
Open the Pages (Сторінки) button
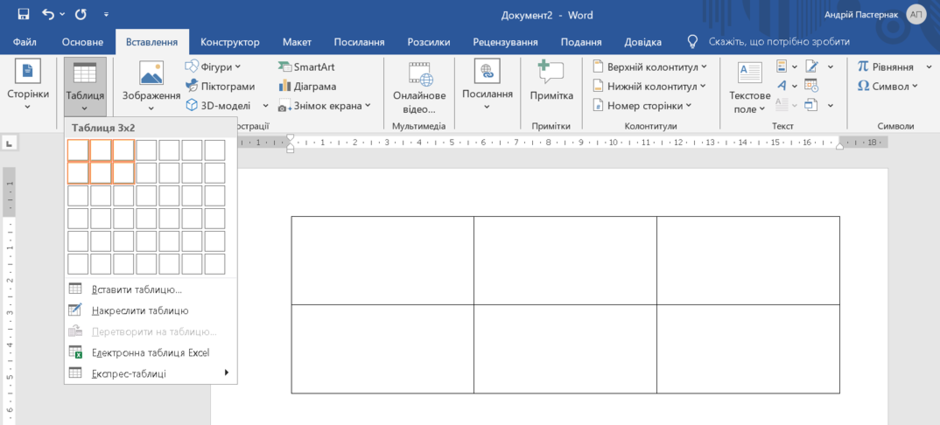tap(28, 86)
